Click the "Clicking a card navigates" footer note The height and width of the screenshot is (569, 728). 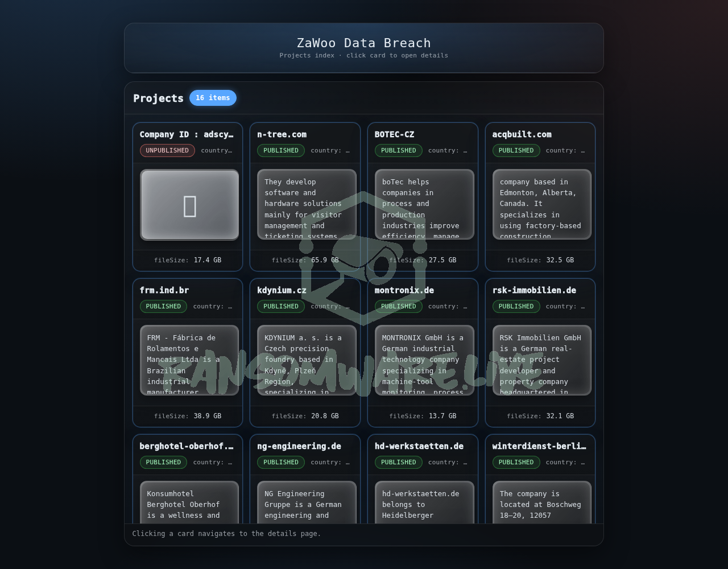click(x=226, y=534)
